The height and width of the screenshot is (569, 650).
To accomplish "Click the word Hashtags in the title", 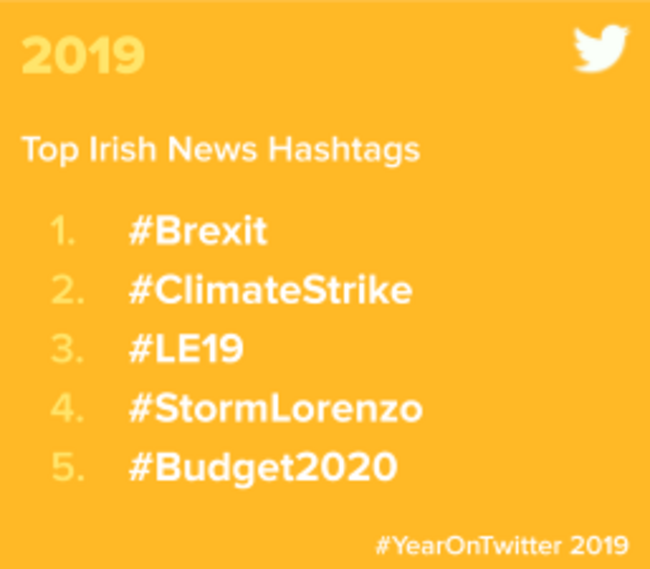I will pyautogui.click(x=344, y=150).
